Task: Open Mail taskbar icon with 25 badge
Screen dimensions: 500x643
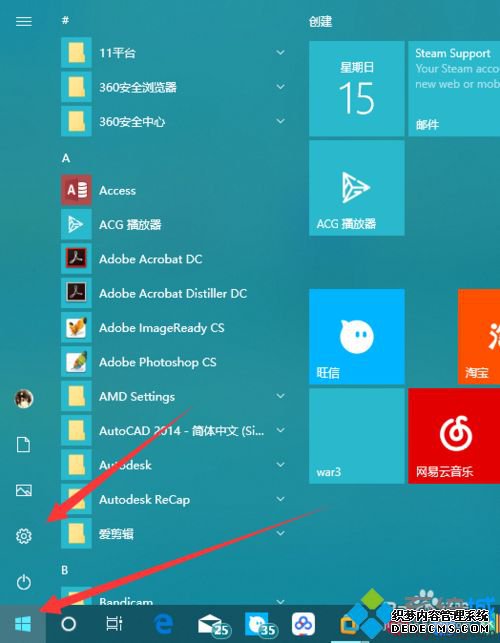Action: coord(213,625)
